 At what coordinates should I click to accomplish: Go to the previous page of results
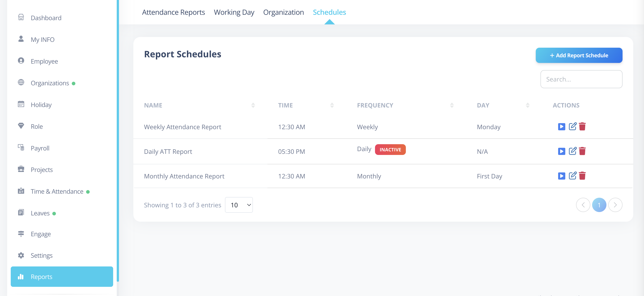tap(583, 205)
